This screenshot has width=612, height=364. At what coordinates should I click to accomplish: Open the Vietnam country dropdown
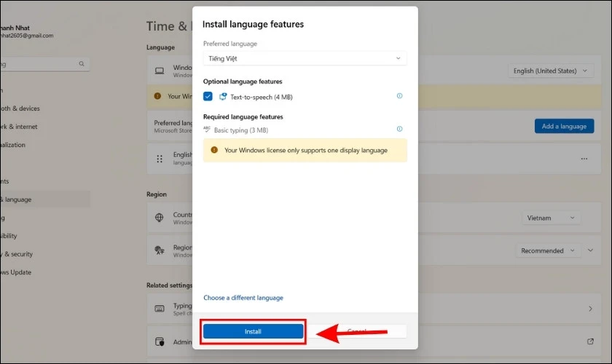[x=551, y=218]
